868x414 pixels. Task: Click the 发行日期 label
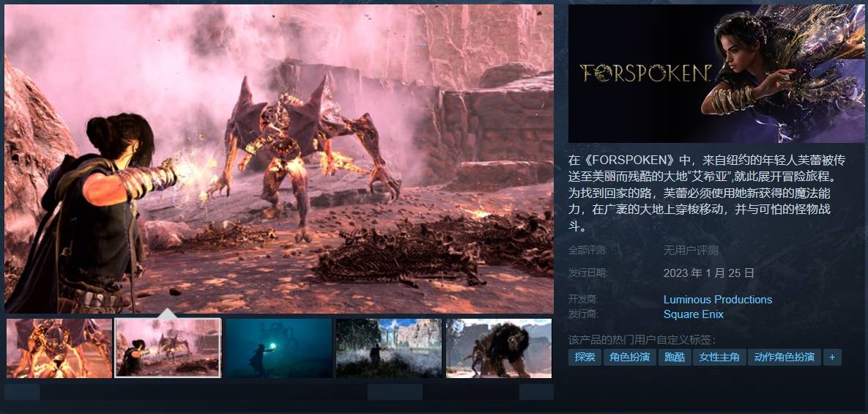click(587, 273)
